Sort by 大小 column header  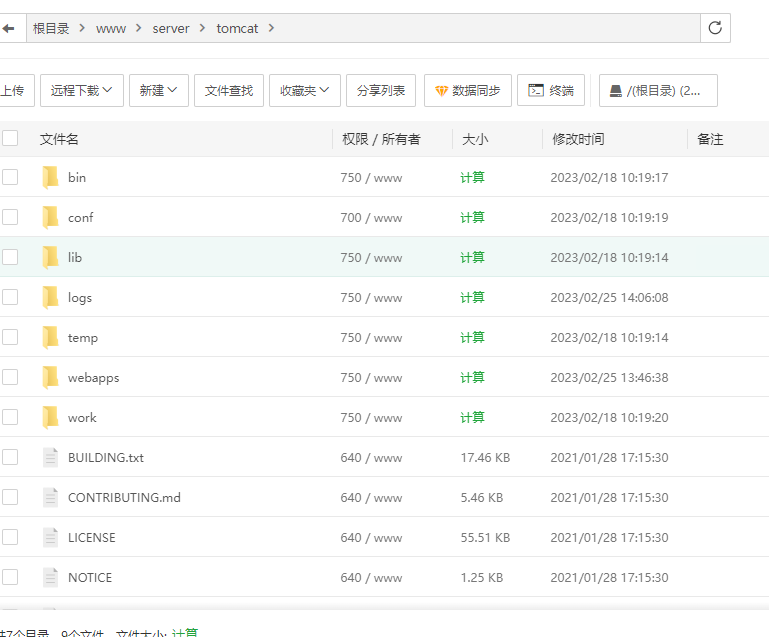475,139
